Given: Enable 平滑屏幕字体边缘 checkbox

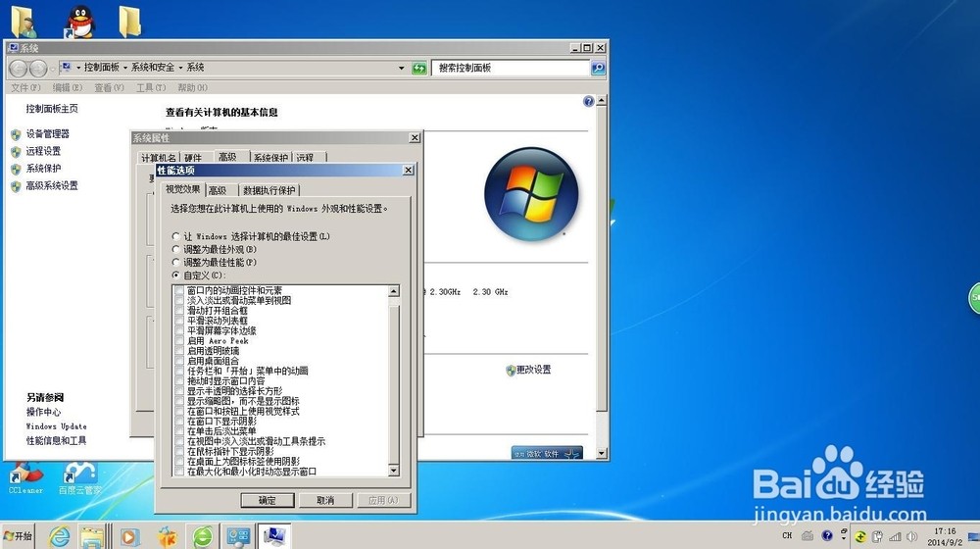Looking at the screenshot, I should coord(179,330).
